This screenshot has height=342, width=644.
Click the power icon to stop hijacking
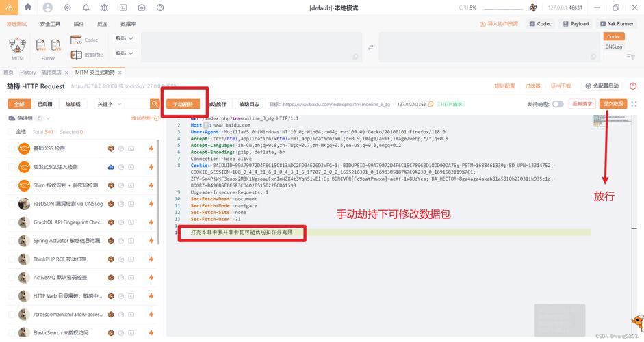point(633,85)
